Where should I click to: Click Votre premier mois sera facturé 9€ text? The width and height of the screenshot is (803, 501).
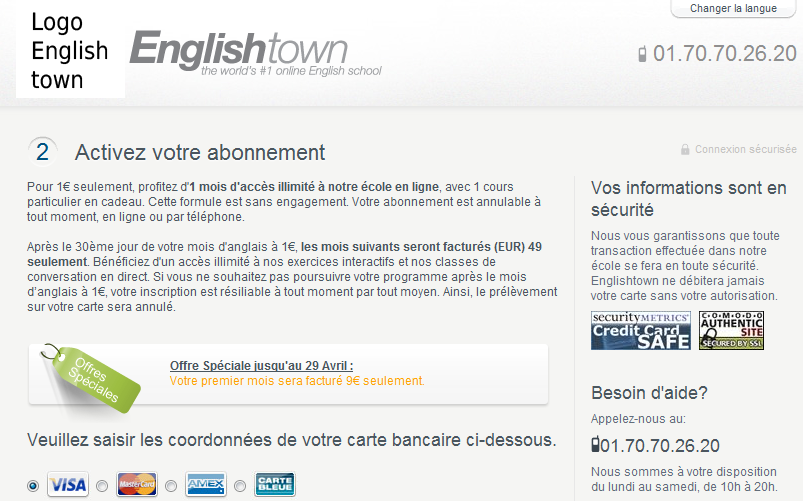point(297,381)
